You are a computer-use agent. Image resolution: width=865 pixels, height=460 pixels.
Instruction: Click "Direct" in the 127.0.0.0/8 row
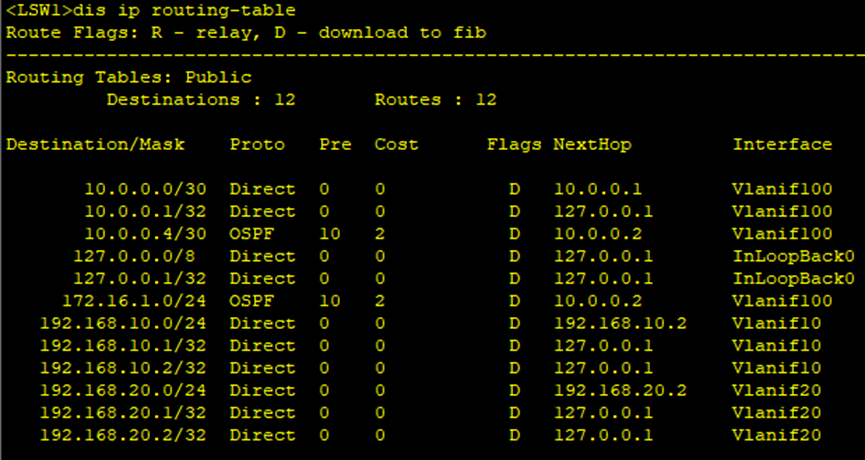pos(263,256)
